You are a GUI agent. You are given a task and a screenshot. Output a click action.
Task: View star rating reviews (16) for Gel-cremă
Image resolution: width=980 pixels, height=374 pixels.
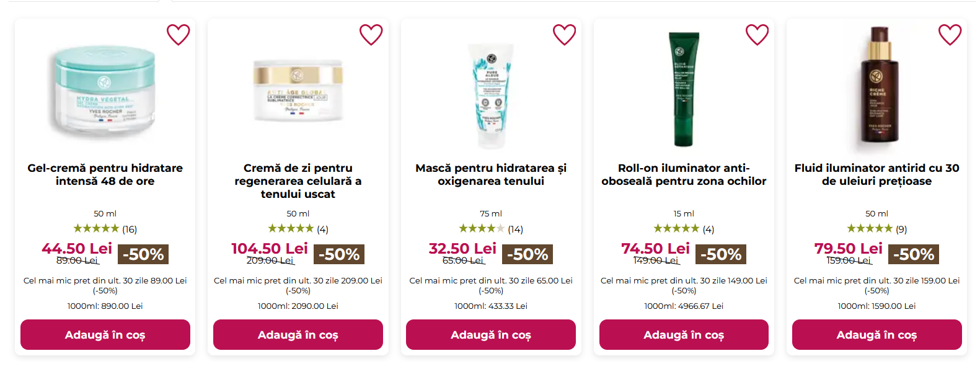coord(105,229)
